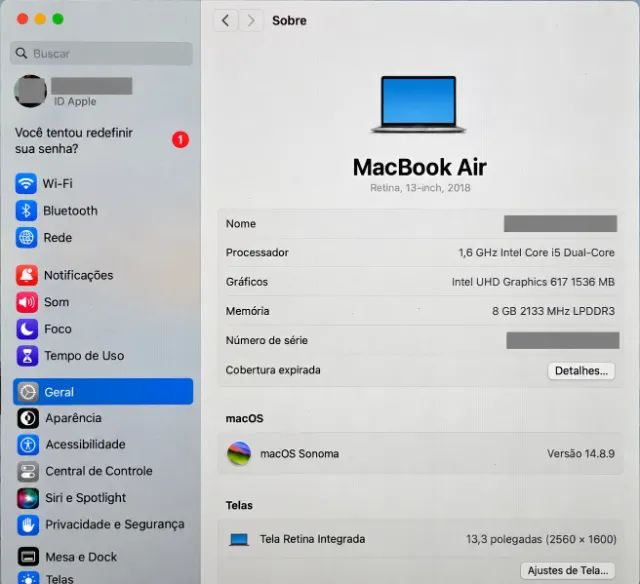Click the MacBook Air laptop image
The width and height of the screenshot is (640, 584).
coord(418,104)
